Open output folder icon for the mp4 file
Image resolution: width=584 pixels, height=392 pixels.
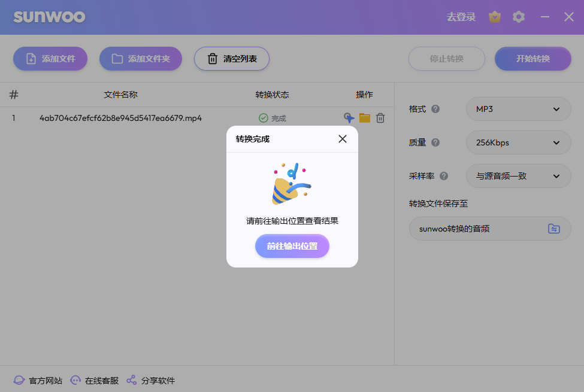click(364, 118)
